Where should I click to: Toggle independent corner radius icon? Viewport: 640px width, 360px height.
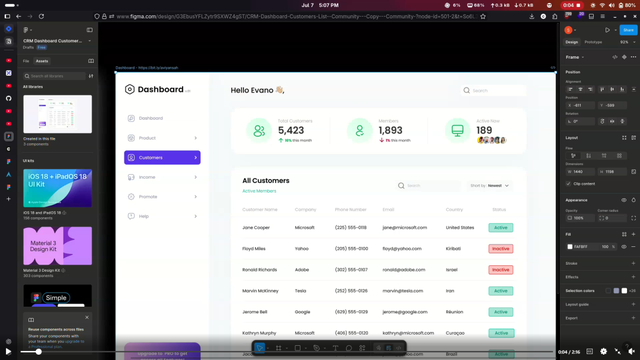pyautogui.click(x=633, y=218)
